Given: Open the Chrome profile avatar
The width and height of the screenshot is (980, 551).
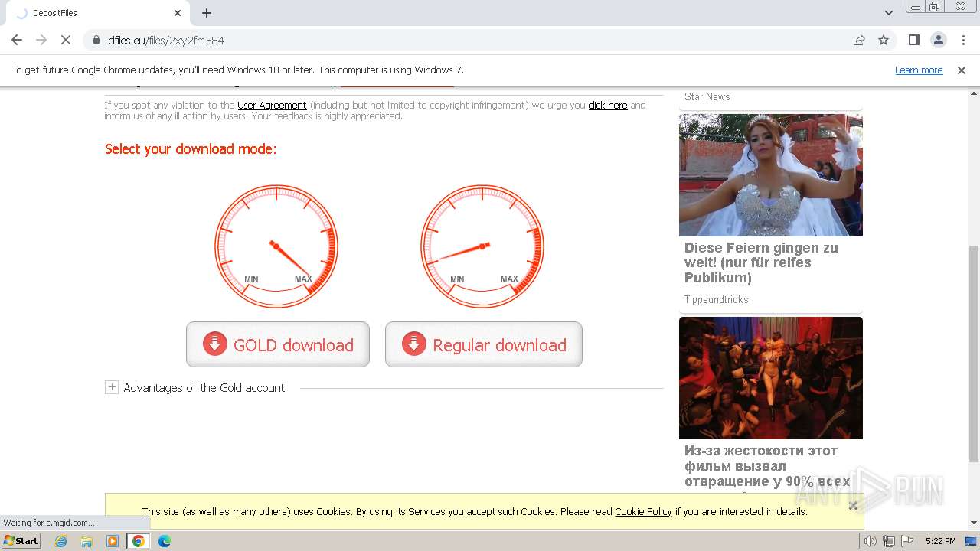Looking at the screenshot, I should (x=938, y=40).
